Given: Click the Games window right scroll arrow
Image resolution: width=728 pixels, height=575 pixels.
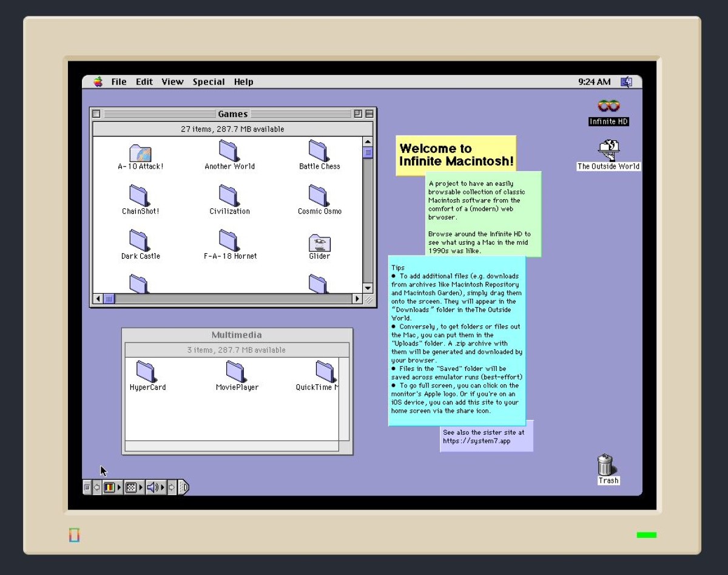Looking at the screenshot, I should [357, 299].
